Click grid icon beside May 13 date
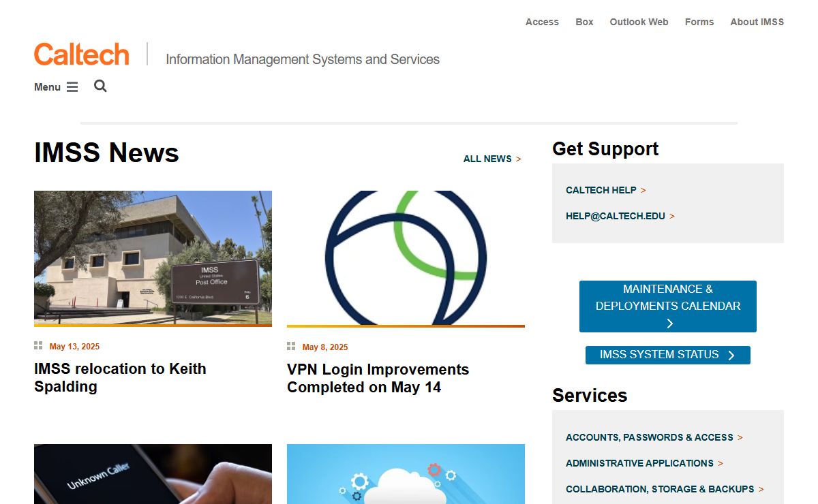The height and width of the screenshot is (504, 818). click(x=38, y=346)
